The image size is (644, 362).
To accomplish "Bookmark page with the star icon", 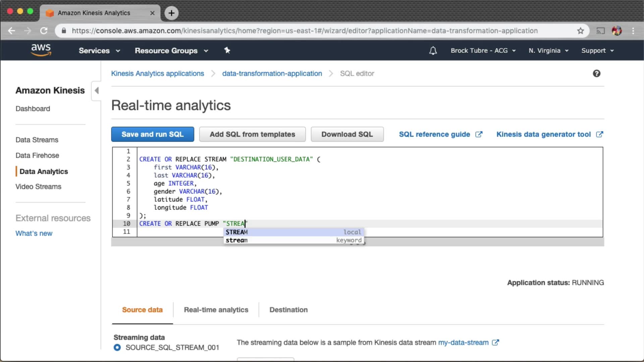I will point(581,31).
